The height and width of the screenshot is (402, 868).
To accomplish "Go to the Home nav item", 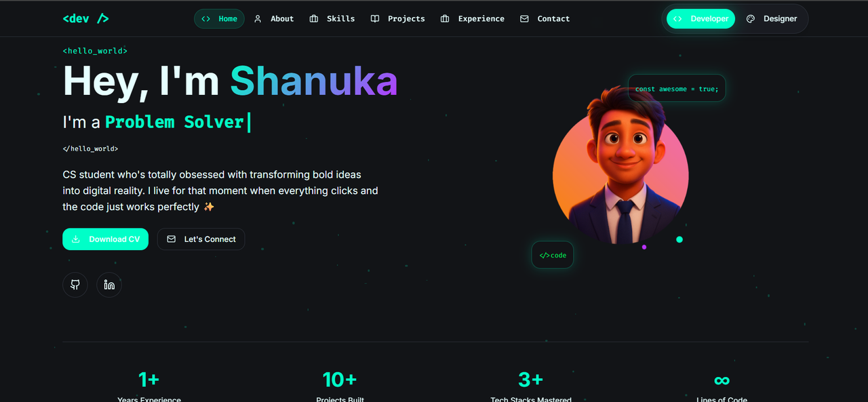I will (219, 19).
